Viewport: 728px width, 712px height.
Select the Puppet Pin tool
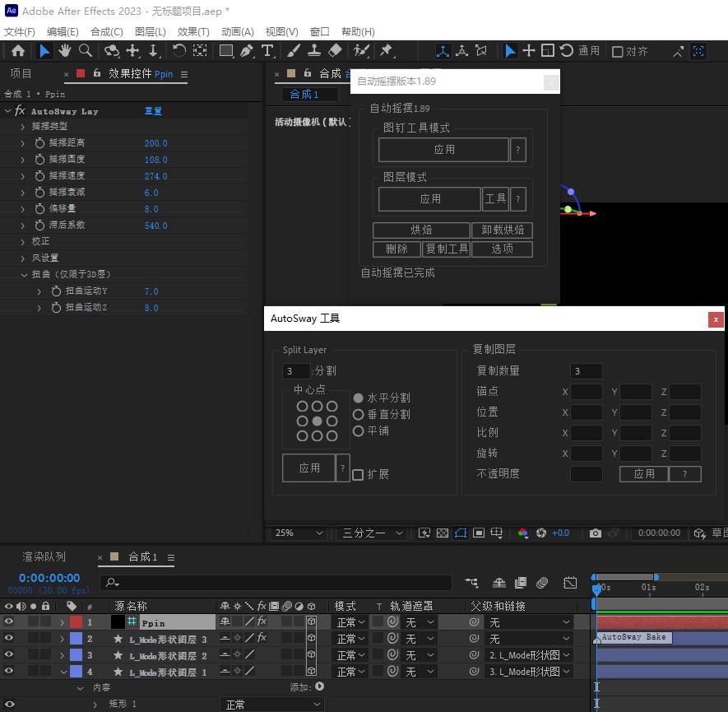386,51
